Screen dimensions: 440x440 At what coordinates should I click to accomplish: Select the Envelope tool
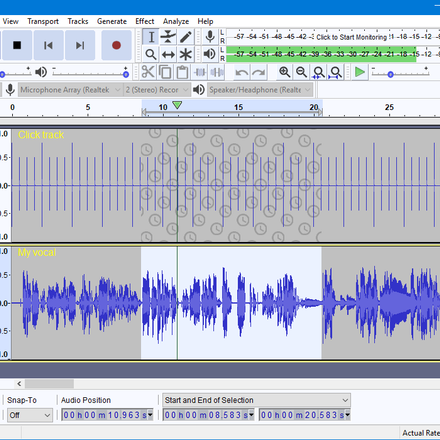(x=168, y=37)
